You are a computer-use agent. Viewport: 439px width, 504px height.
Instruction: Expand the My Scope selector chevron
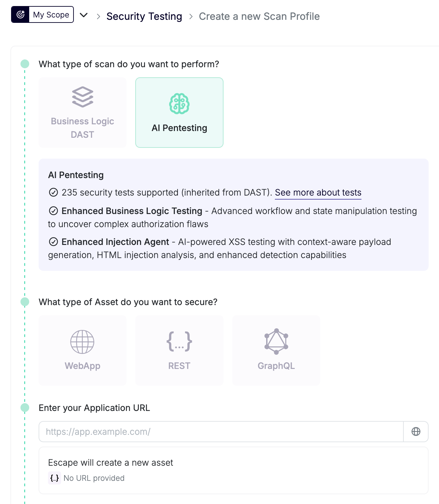(x=84, y=15)
